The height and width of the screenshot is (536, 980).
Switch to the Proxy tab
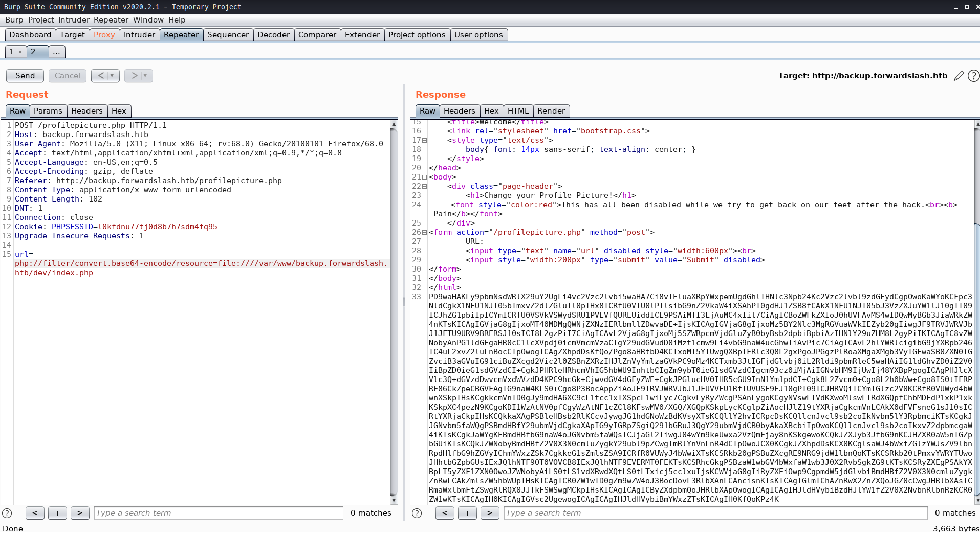pyautogui.click(x=104, y=35)
